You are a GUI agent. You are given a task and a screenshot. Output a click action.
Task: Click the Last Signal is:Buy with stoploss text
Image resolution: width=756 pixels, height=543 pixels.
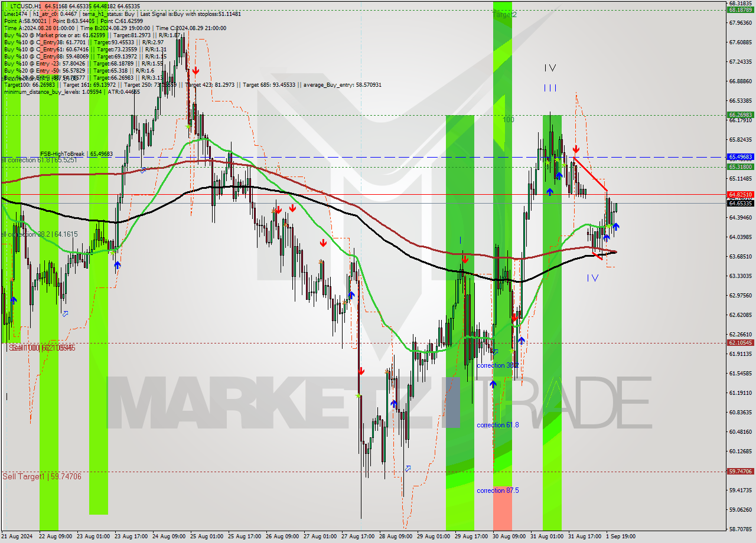point(191,14)
